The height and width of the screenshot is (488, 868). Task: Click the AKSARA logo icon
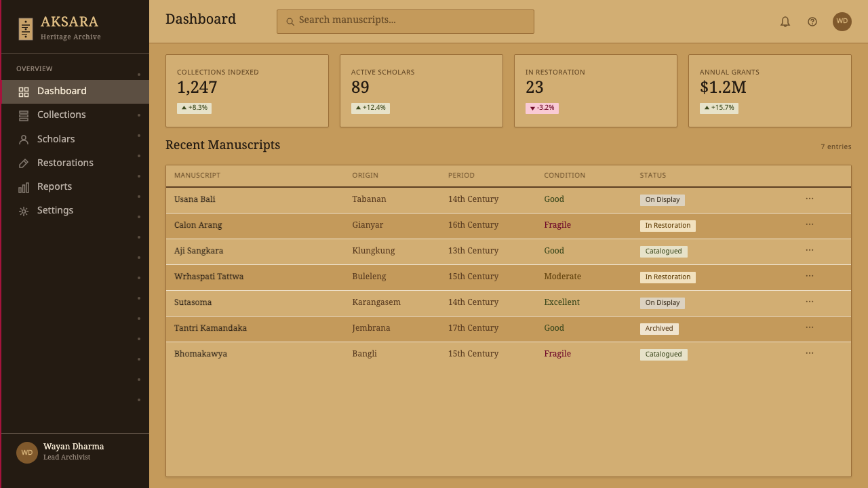point(26,29)
